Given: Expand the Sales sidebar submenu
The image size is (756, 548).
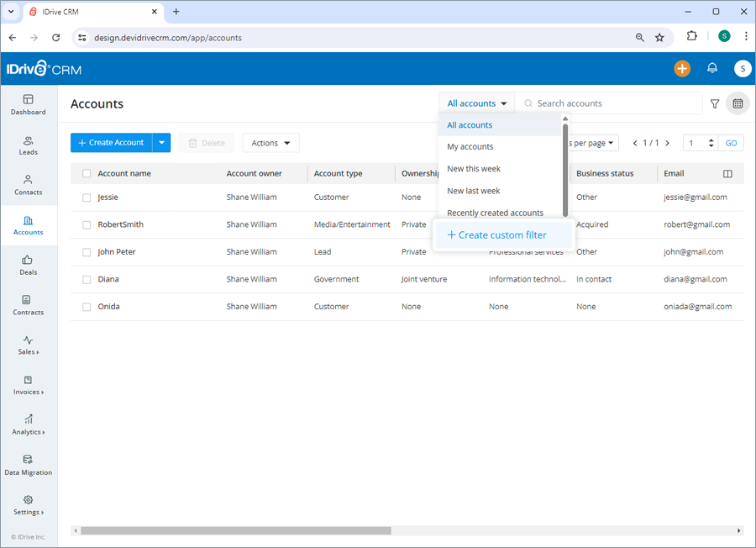Looking at the screenshot, I should tap(28, 347).
